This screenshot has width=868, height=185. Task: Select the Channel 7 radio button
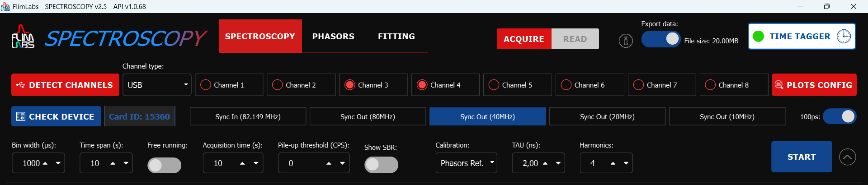638,85
